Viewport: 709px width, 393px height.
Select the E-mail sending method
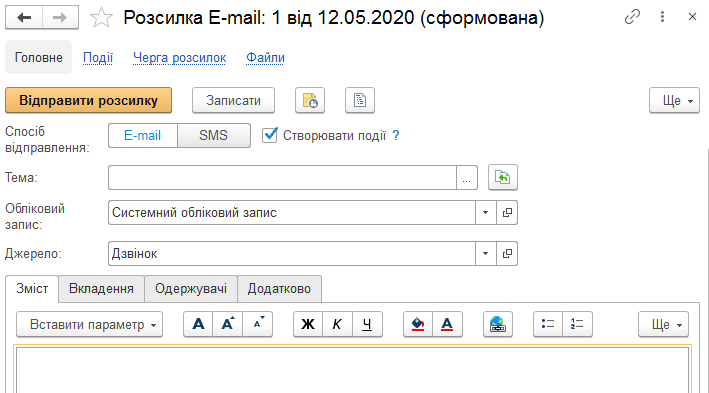142,136
